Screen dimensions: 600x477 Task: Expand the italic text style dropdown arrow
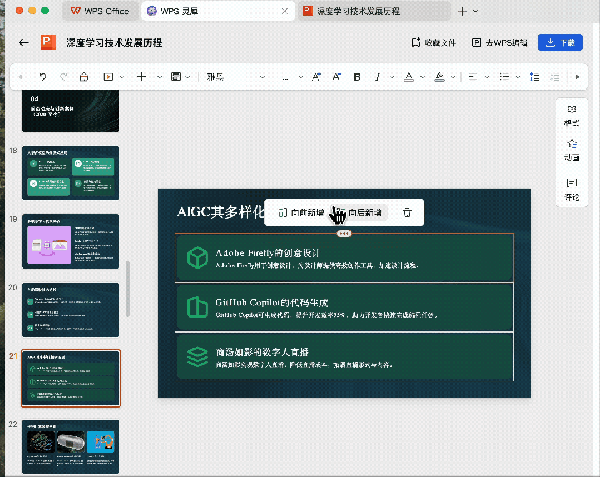pyautogui.click(x=392, y=77)
